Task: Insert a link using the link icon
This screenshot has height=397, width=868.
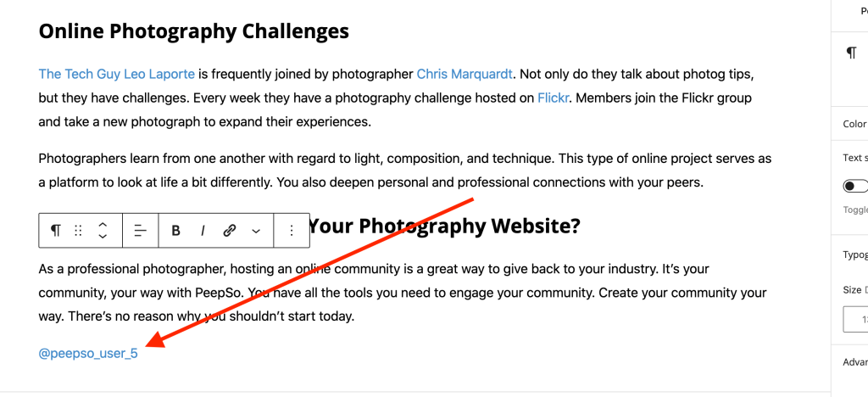Action: pos(230,231)
